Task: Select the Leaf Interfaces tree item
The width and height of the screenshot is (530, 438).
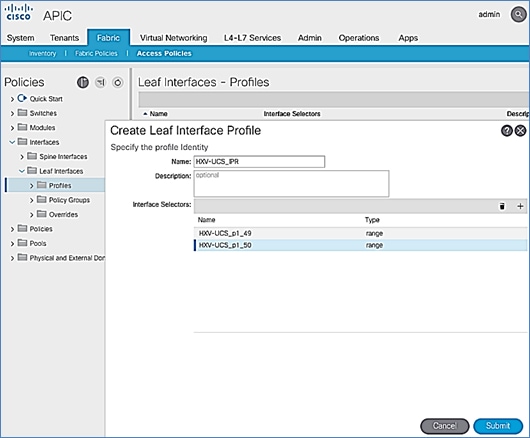Action: tap(61, 171)
